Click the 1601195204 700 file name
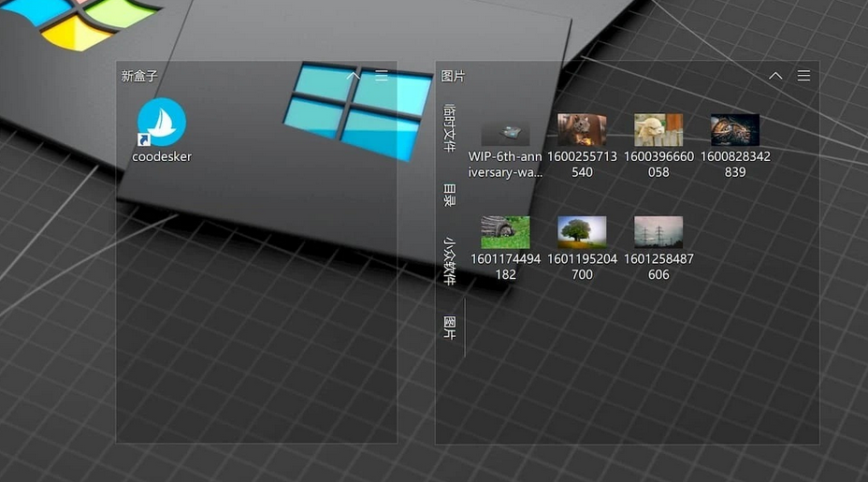Viewport: 868px width, 482px height. pyautogui.click(x=582, y=267)
